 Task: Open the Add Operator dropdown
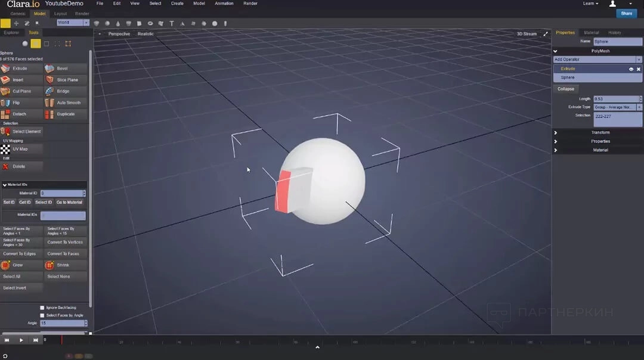coord(597,60)
